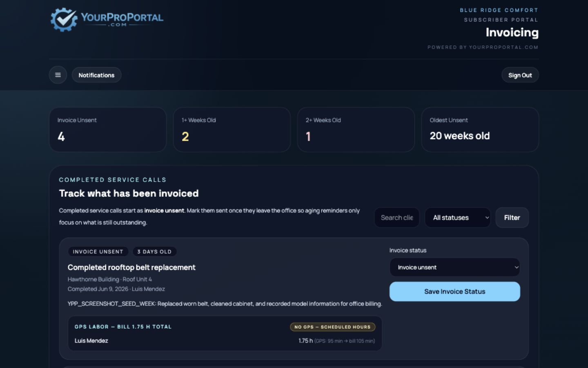Click the SUBSCRIBER PORTAL label
Screen dimensions: 588x368
pos(501,20)
